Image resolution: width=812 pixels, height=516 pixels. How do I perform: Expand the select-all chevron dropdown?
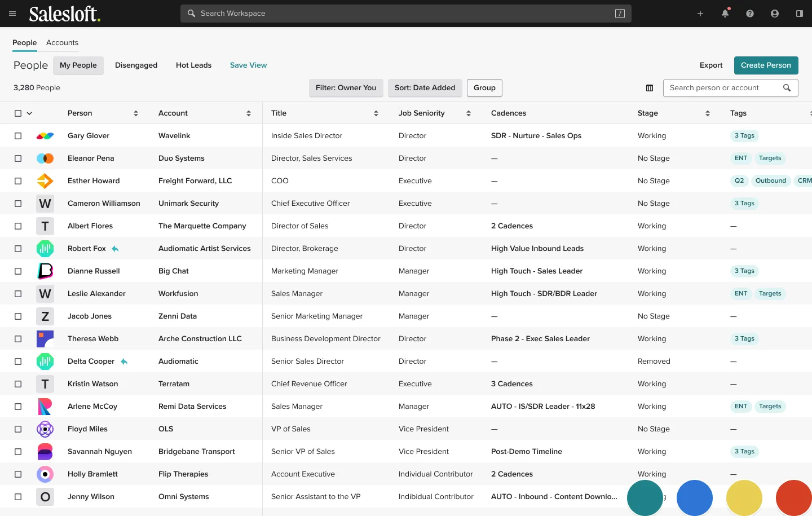pyautogui.click(x=29, y=113)
